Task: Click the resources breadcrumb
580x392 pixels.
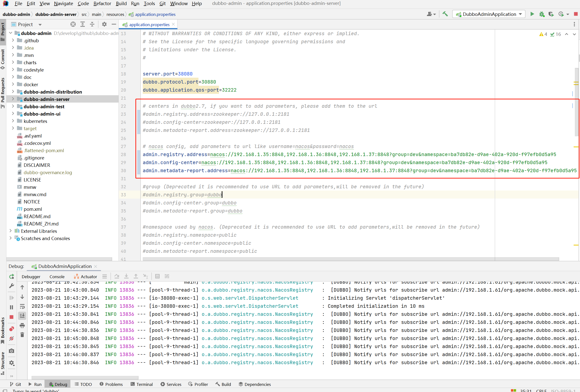Action: (115, 14)
